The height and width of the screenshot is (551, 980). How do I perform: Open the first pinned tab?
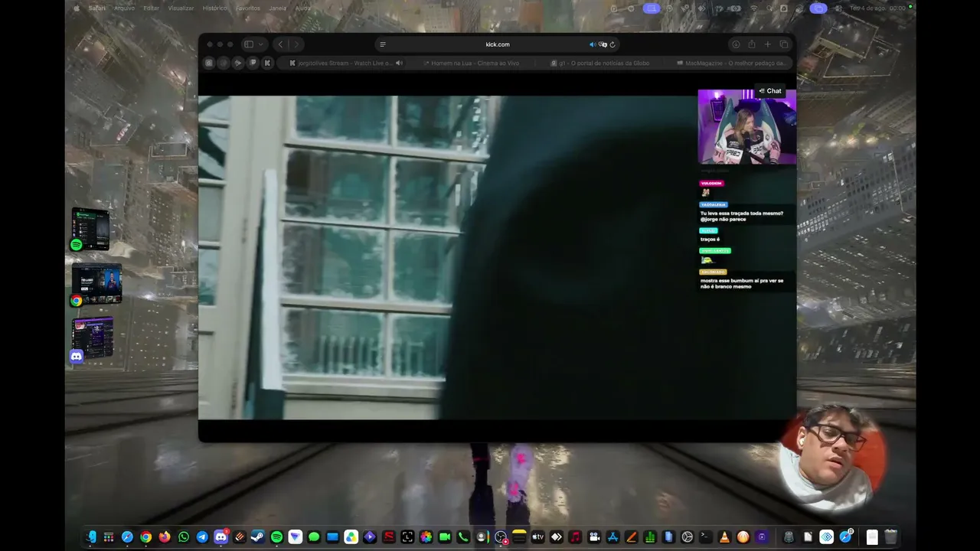(209, 63)
